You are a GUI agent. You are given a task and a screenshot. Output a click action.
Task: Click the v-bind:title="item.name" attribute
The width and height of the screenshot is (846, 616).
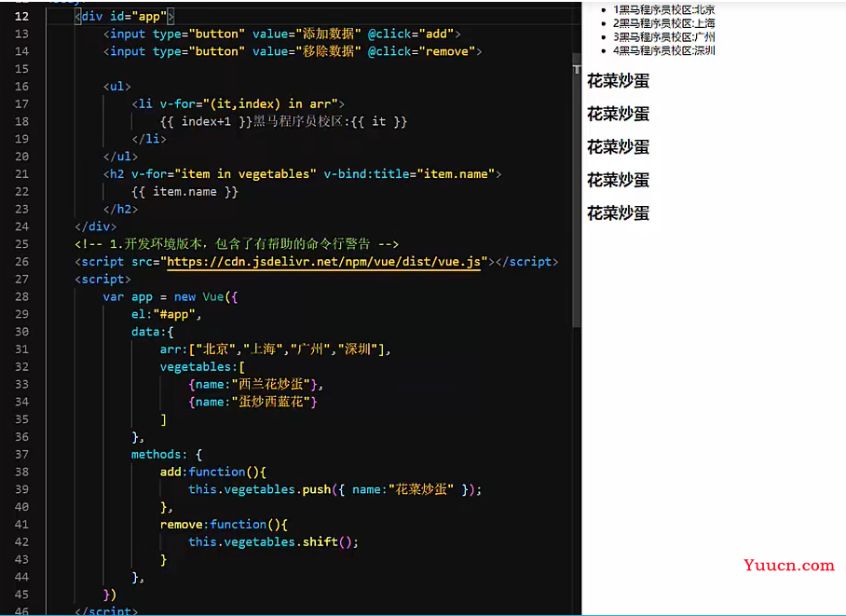click(410, 174)
